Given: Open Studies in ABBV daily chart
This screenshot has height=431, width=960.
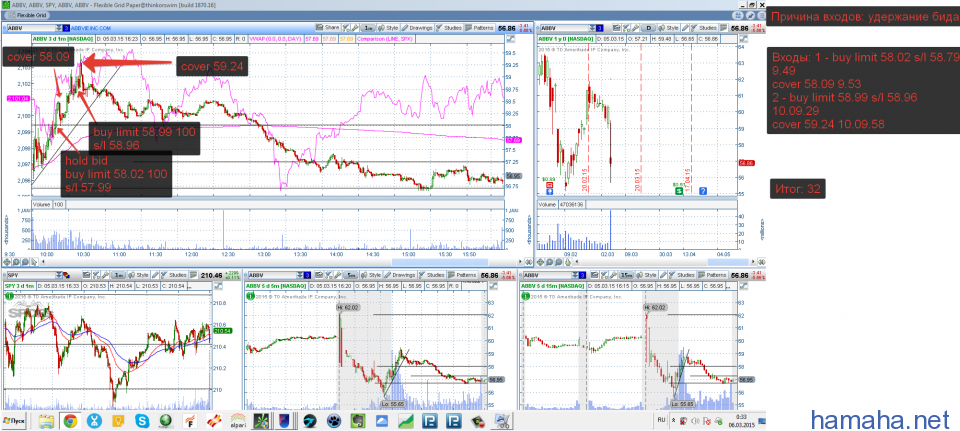Looking at the screenshot, I should [x=704, y=28].
